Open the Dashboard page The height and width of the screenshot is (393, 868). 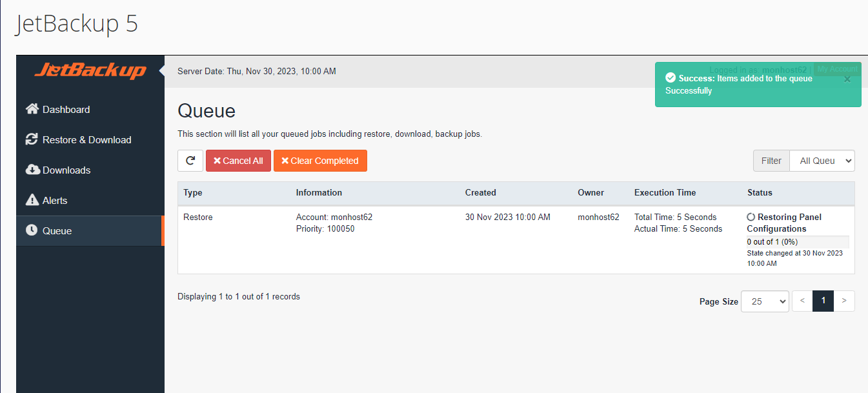click(90, 110)
